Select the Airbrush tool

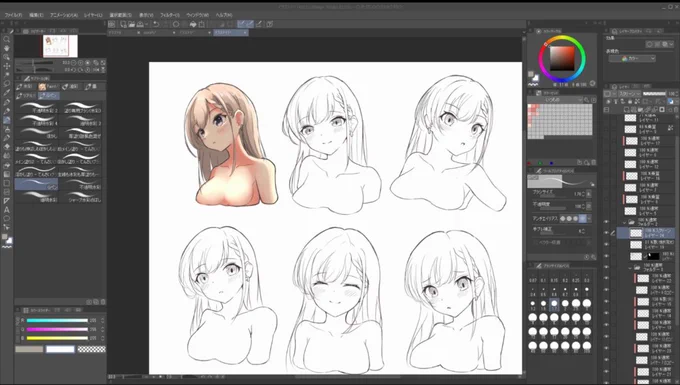(x=7, y=129)
